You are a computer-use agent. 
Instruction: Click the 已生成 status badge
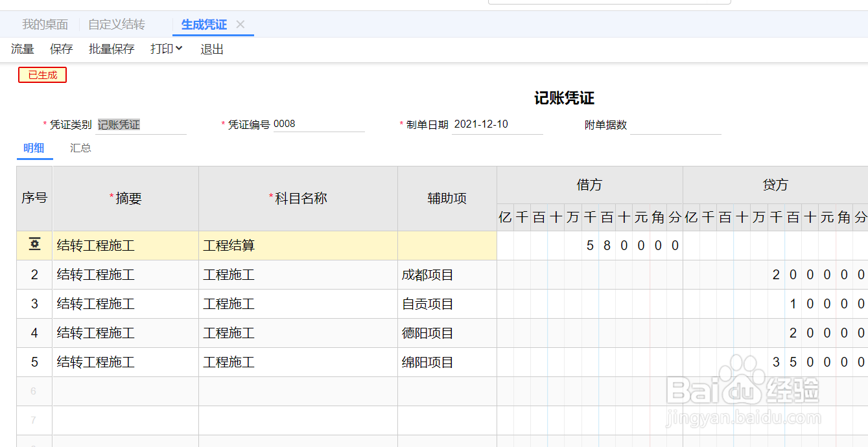[x=43, y=75]
